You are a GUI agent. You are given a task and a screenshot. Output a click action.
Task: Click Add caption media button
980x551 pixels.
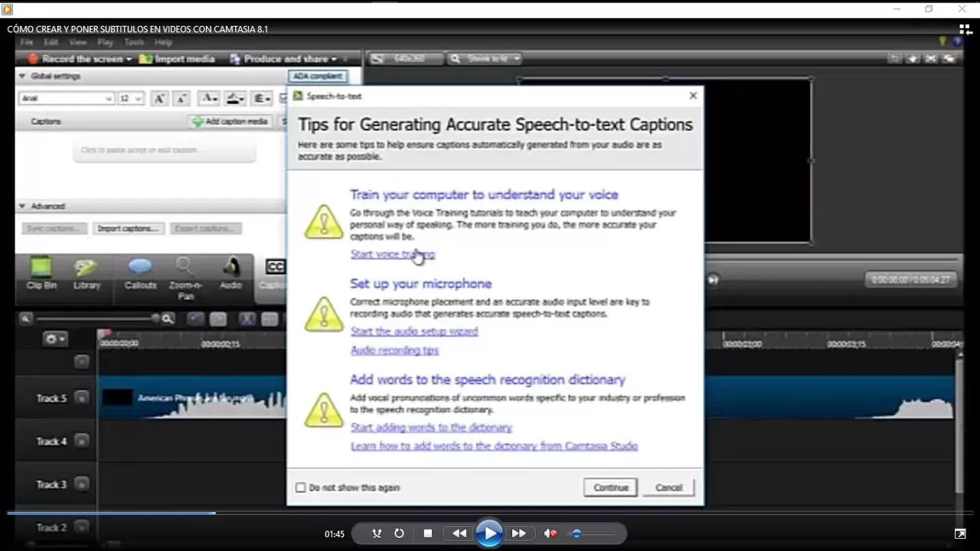click(x=230, y=122)
